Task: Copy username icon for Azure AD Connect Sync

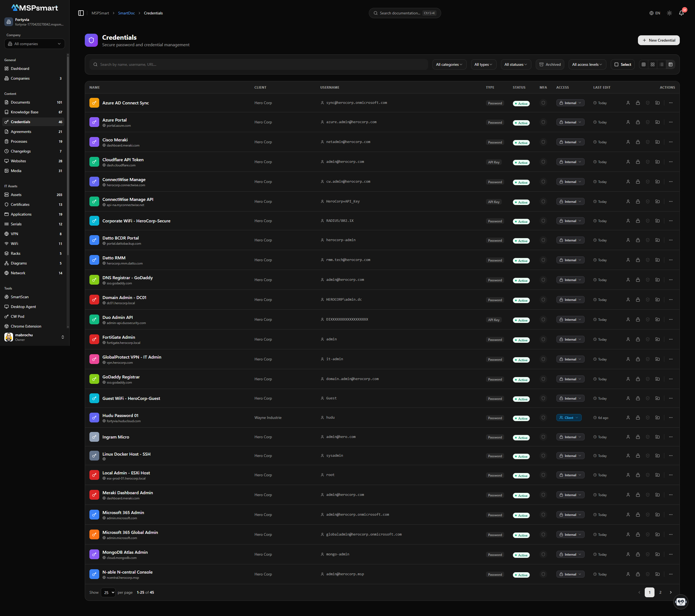Action: pos(628,103)
